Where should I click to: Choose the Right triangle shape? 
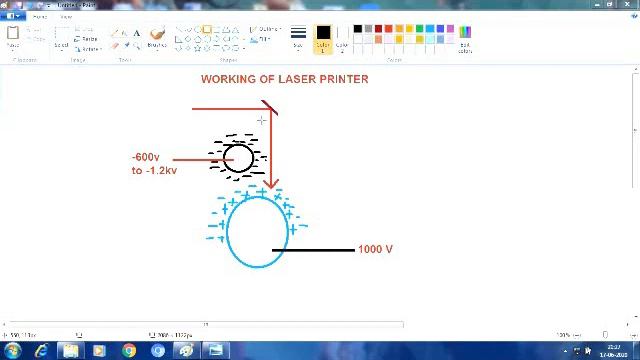pyautogui.click(x=178, y=39)
